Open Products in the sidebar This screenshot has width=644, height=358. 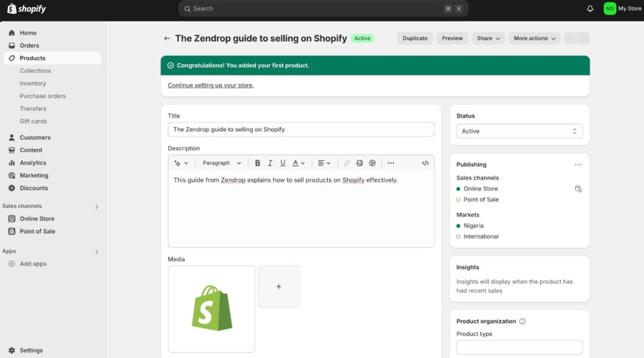pos(53,58)
